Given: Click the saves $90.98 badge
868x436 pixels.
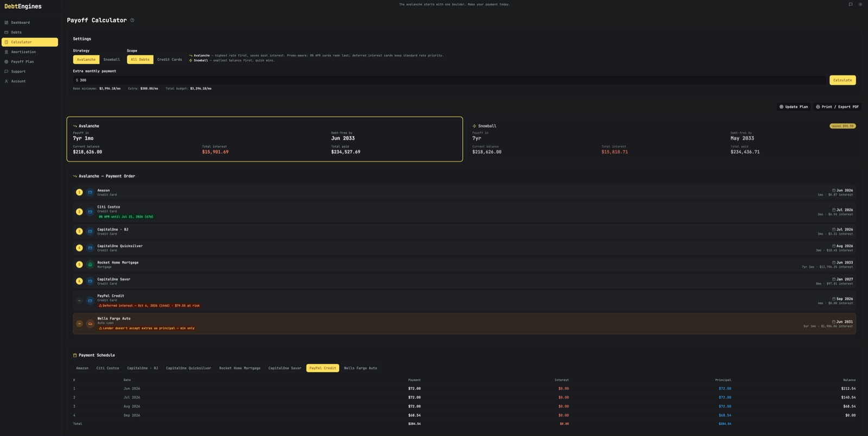Looking at the screenshot, I should coord(843,126).
